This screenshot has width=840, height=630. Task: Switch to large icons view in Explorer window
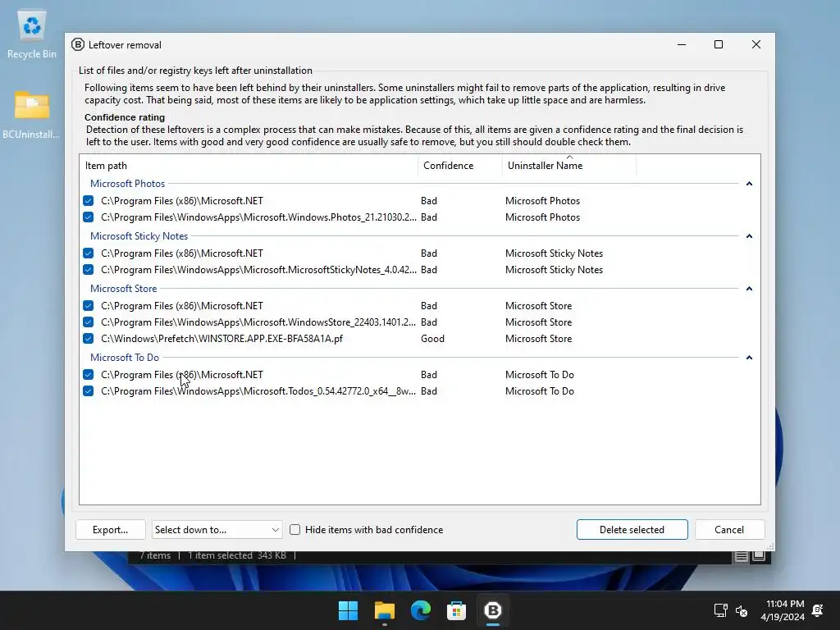coord(759,556)
